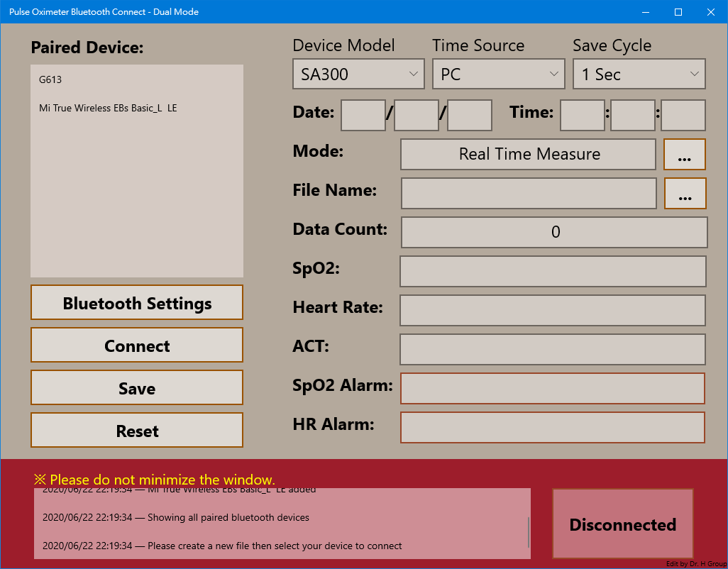Open the Device Model dropdown showing SA300
This screenshot has width=728, height=569.
click(x=358, y=74)
